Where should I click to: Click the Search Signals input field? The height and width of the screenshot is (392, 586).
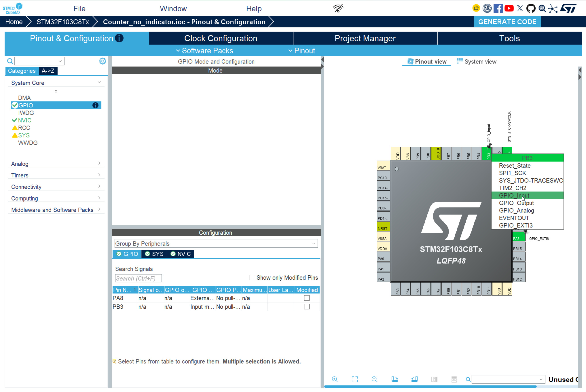138,278
